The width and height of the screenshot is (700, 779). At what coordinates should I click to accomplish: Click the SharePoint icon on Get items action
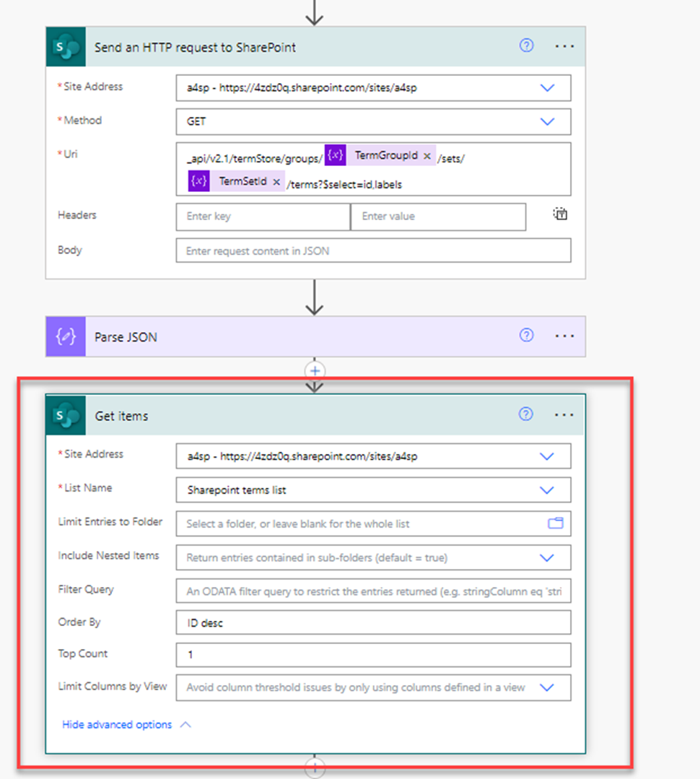tap(66, 414)
